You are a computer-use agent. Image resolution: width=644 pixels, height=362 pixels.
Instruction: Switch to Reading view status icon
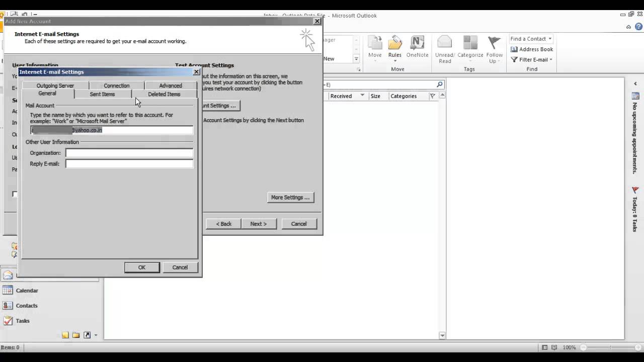(x=554, y=347)
